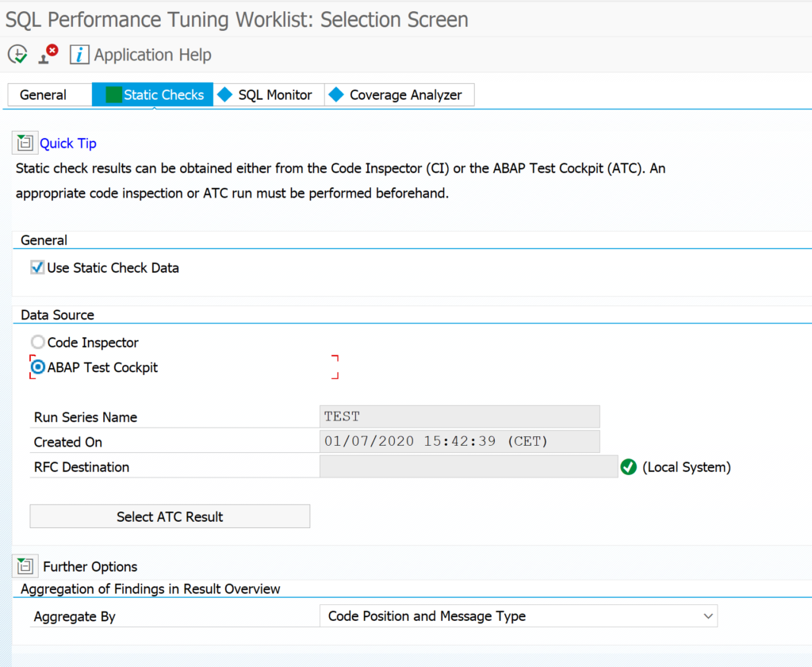Click the Further Options label
The height and width of the screenshot is (667, 812).
pyautogui.click(x=90, y=567)
